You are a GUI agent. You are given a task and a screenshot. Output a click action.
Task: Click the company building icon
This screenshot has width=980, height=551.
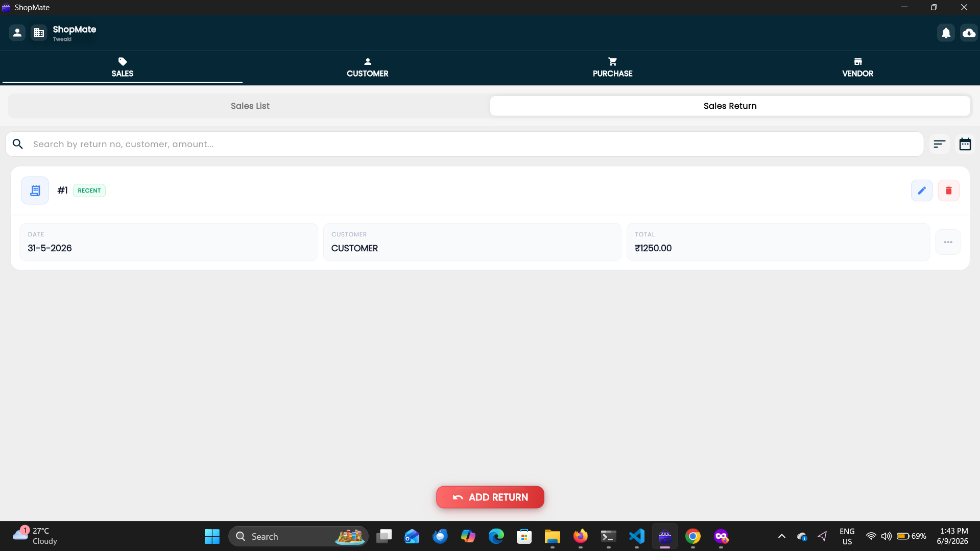tap(39, 33)
